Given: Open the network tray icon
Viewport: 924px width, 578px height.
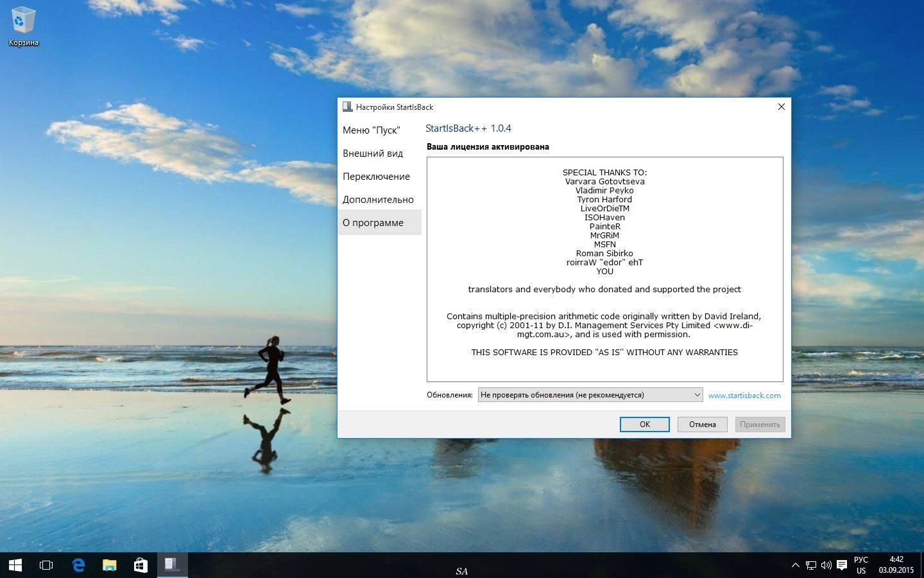Looking at the screenshot, I should point(811,565).
